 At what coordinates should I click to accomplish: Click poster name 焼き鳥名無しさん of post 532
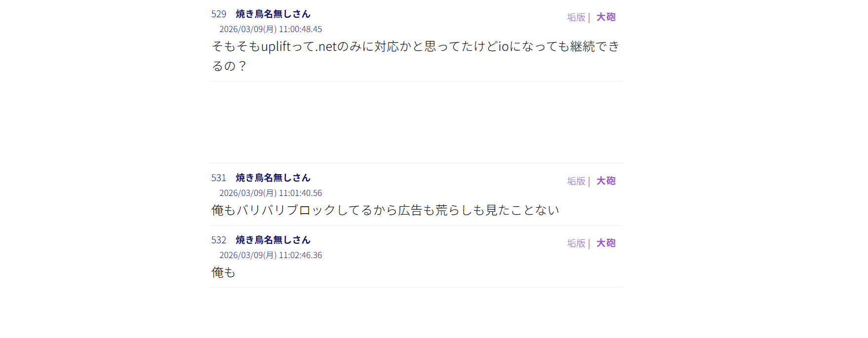click(x=273, y=240)
